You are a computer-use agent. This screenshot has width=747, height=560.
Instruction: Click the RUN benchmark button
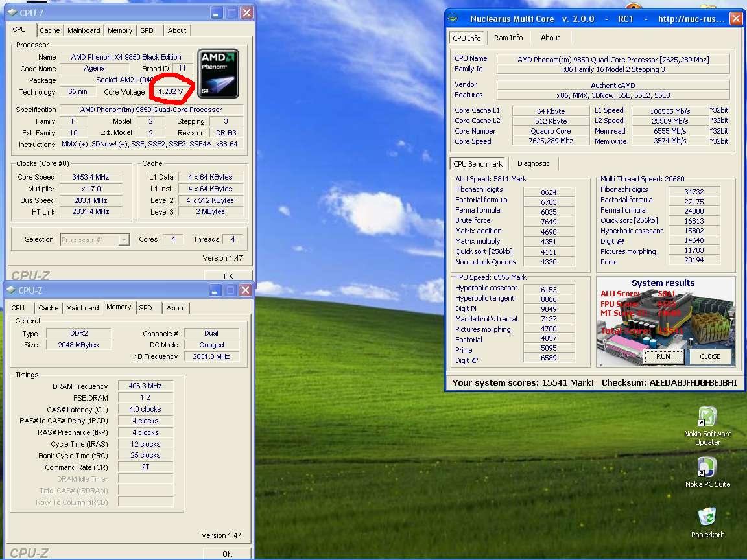point(663,356)
